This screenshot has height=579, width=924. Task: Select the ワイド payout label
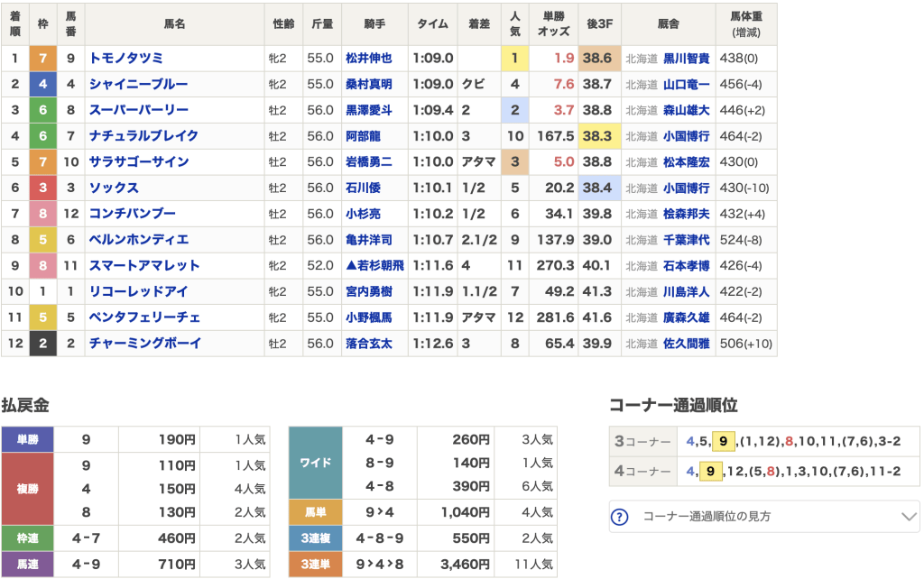click(x=315, y=463)
